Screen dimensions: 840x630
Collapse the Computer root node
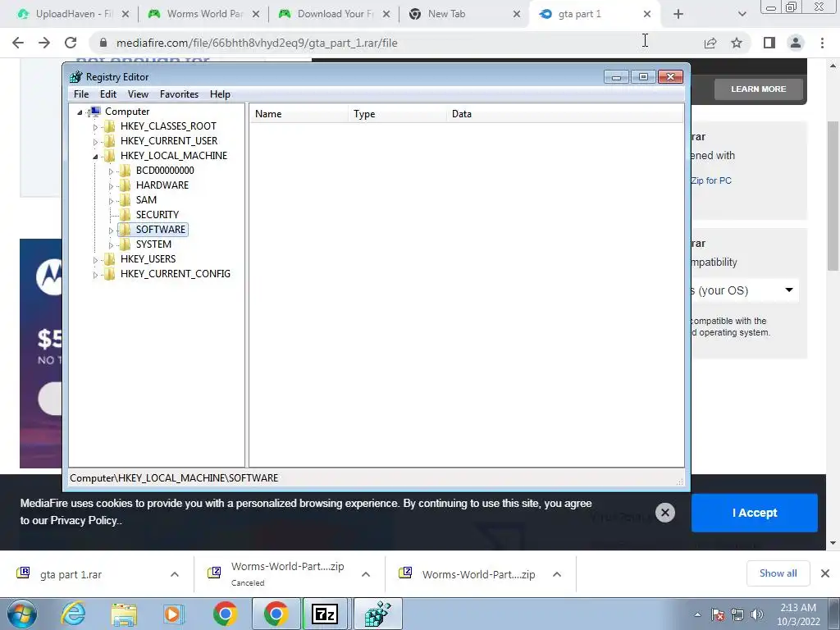click(80, 112)
